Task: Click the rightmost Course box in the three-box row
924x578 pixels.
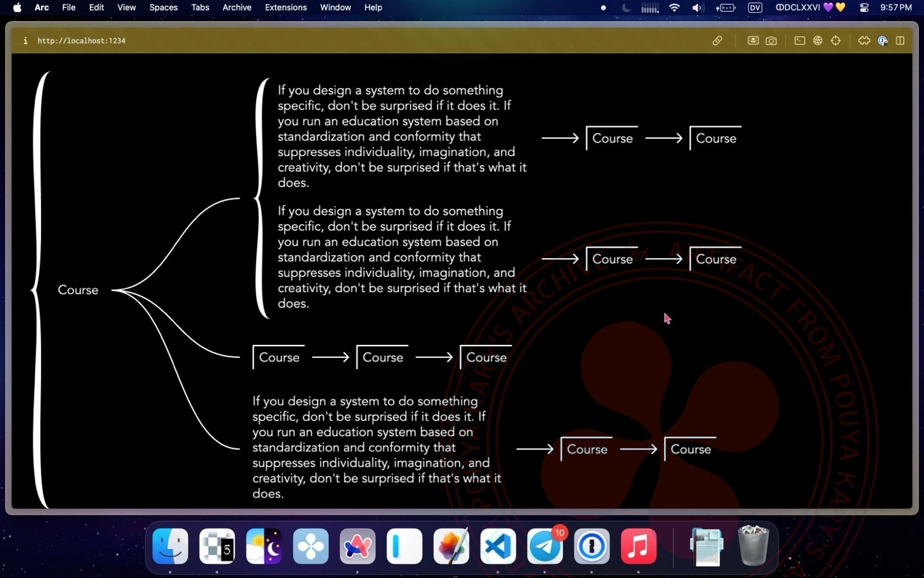Action: coord(486,357)
